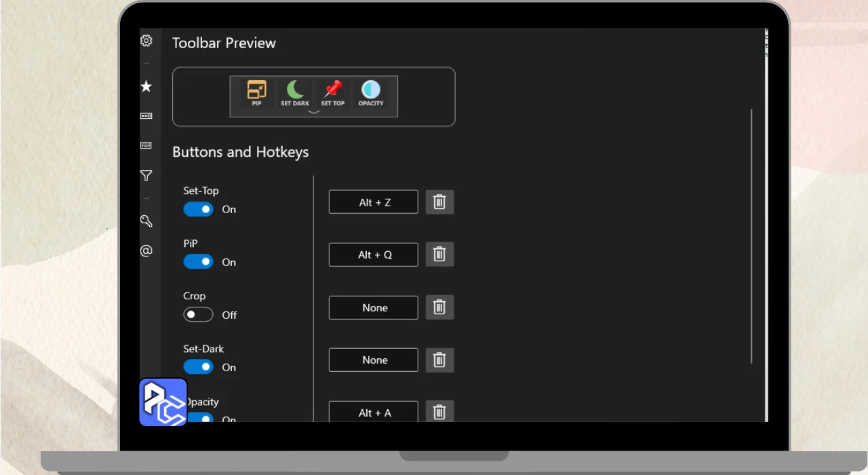Click the Buttons and Hotkeys heading
This screenshot has width=868, height=475.
click(240, 152)
